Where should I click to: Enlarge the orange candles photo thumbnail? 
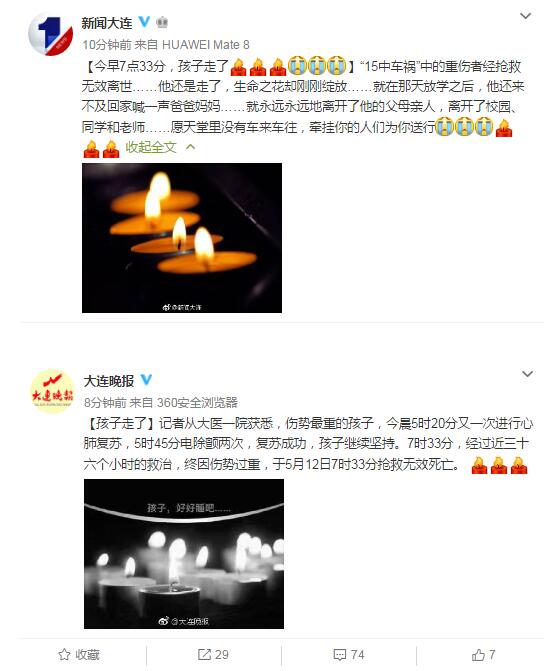[182, 238]
